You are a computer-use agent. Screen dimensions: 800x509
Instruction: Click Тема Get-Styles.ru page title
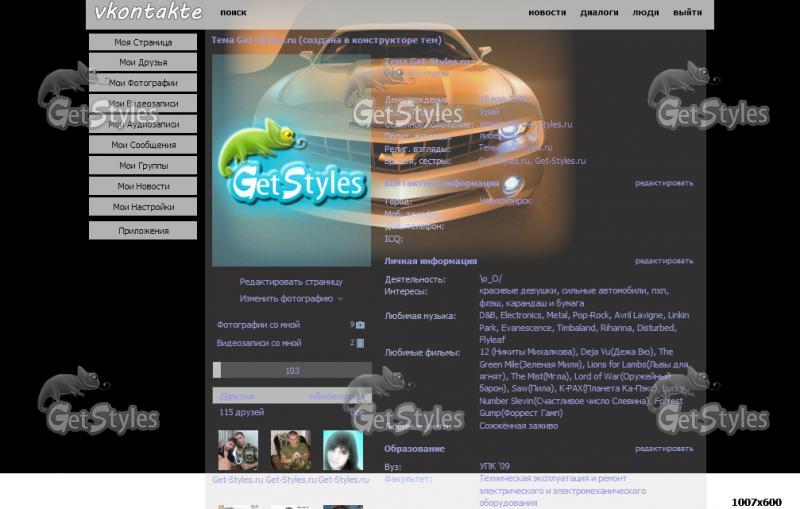pos(327,40)
